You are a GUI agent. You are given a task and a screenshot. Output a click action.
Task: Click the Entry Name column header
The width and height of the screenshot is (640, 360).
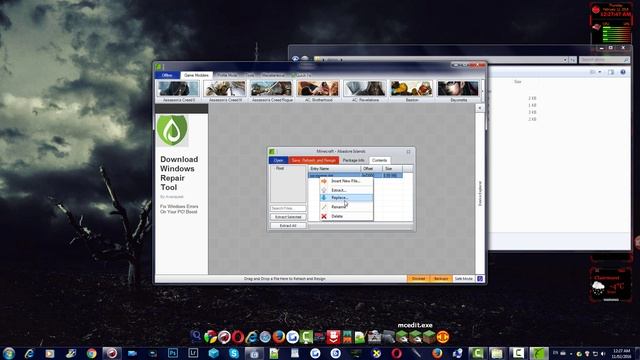coord(334,169)
